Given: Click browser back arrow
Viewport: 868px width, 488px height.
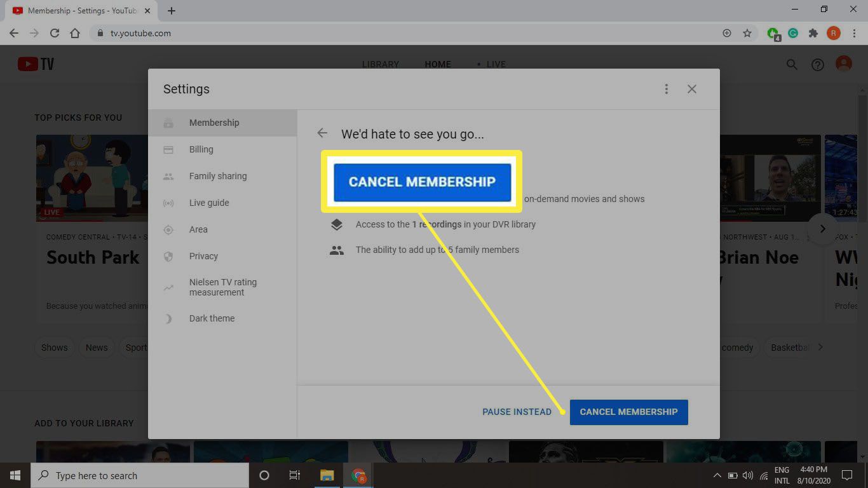Looking at the screenshot, I should pyautogui.click(x=14, y=33).
